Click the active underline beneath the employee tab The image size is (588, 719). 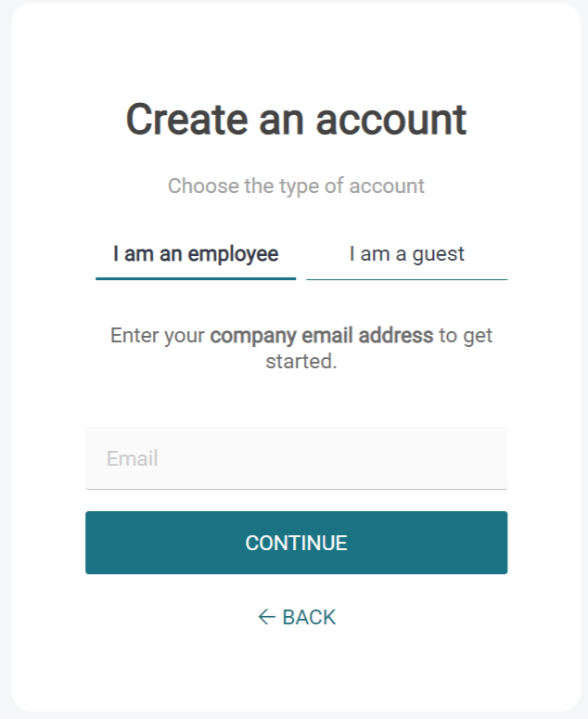[x=196, y=277]
